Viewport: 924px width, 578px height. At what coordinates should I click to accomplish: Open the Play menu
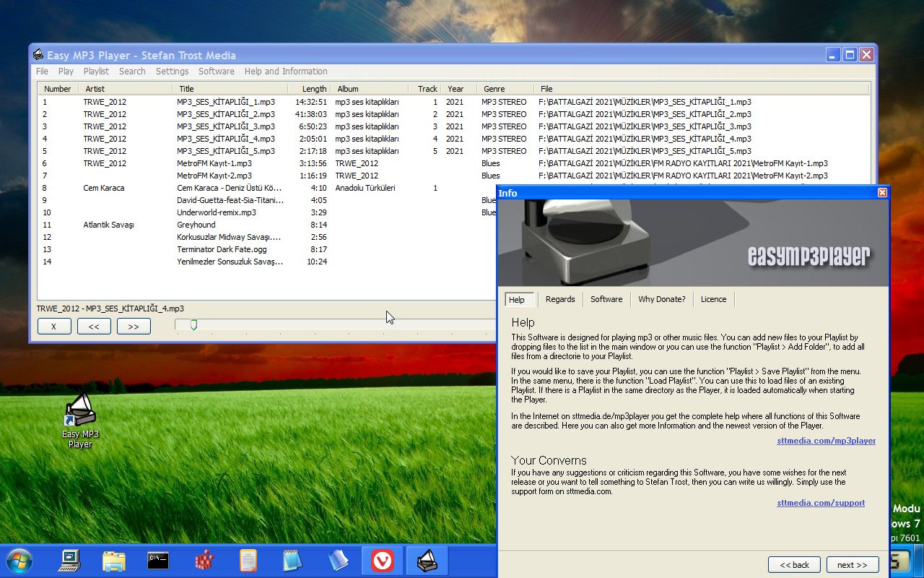(x=66, y=72)
